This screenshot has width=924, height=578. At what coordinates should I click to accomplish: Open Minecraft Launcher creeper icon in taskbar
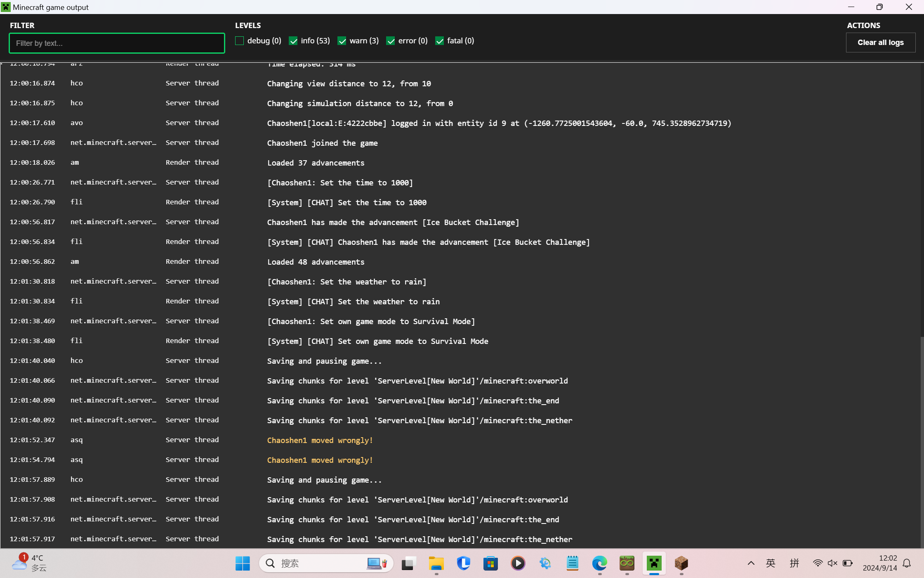[x=654, y=563]
